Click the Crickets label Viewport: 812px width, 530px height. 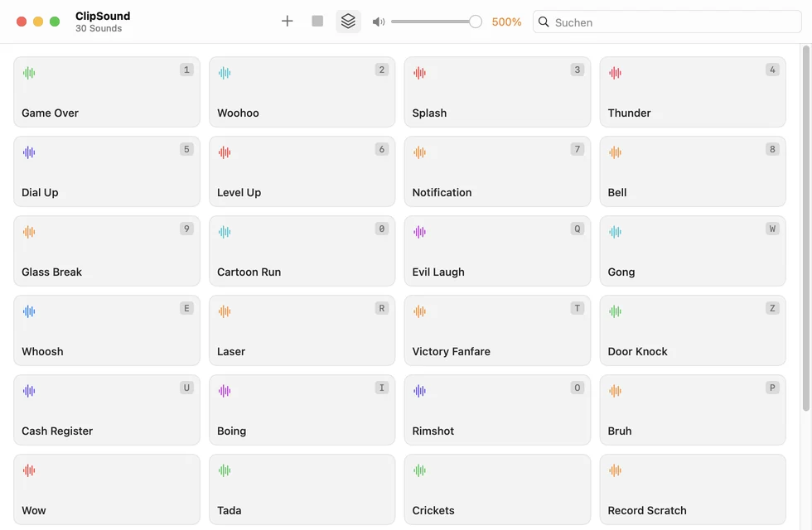point(433,510)
